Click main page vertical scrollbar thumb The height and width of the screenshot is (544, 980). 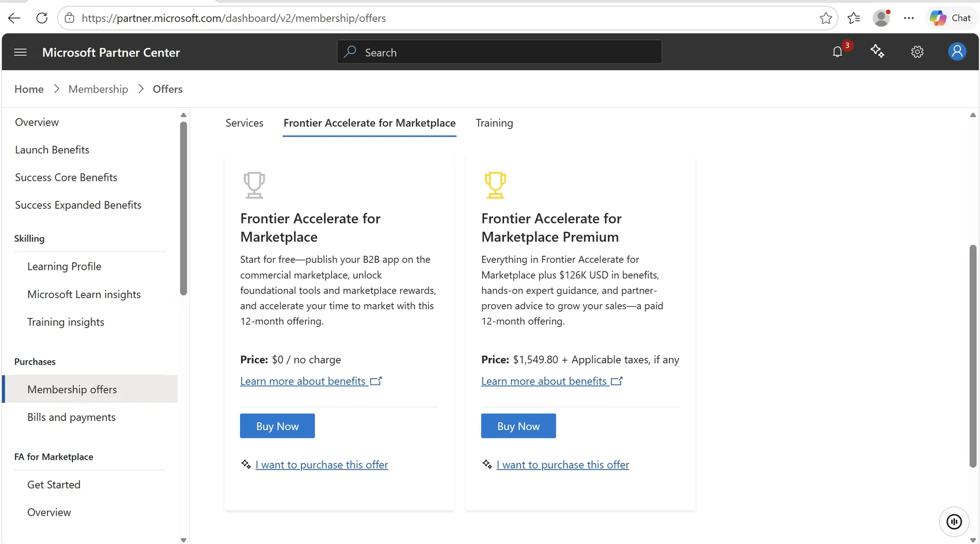[973, 356]
